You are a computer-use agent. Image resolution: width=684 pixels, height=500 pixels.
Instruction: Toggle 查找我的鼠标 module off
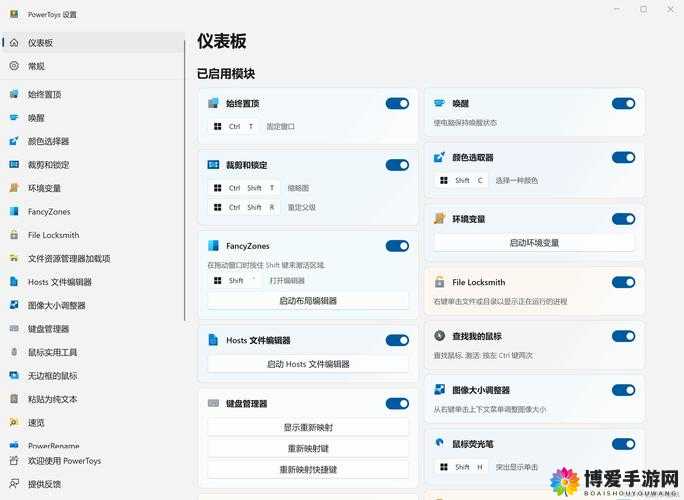pyautogui.click(x=623, y=336)
